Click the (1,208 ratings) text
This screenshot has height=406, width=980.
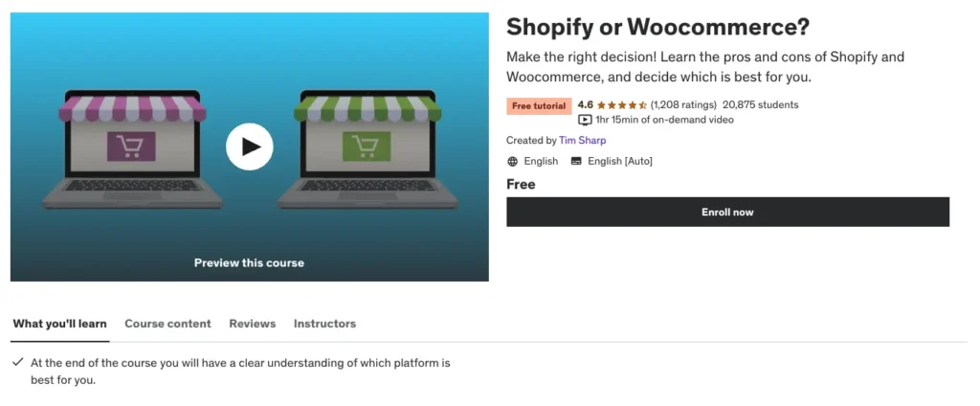tap(683, 105)
